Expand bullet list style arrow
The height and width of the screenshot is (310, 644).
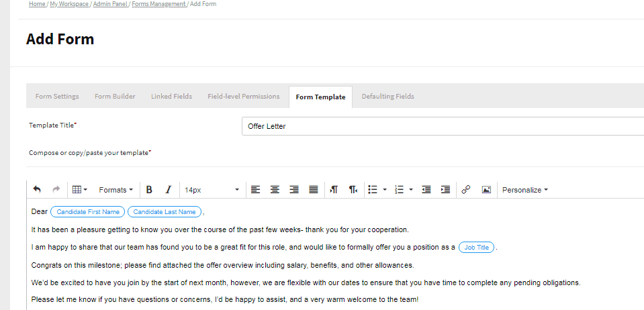click(x=385, y=190)
